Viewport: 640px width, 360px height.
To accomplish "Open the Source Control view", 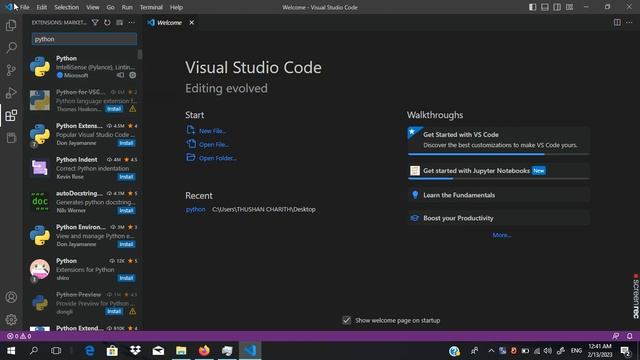I will 11,70.
